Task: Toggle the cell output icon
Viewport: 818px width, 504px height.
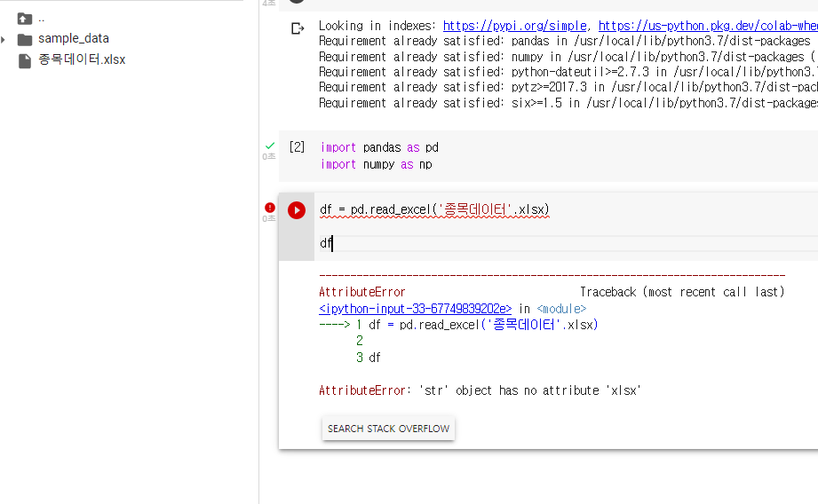Action: tap(298, 28)
